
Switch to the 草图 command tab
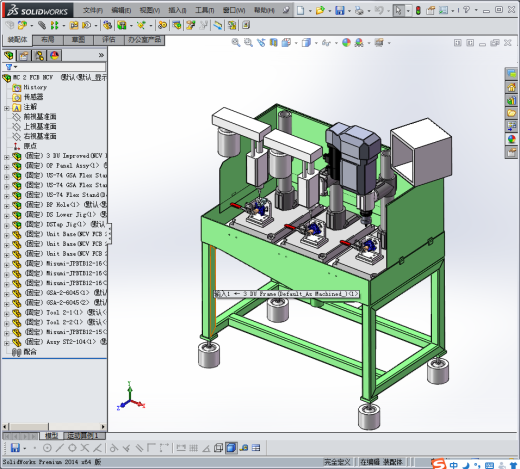click(x=78, y=40)
